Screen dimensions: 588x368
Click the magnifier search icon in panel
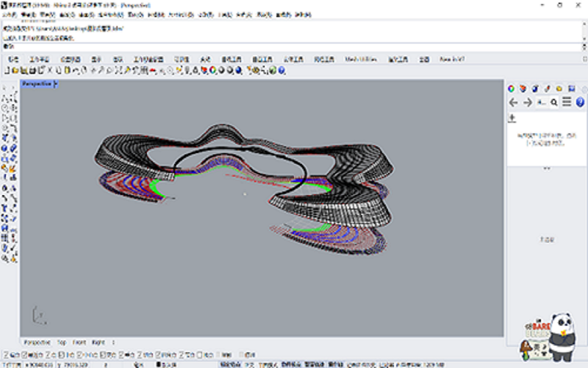[554, 102]
